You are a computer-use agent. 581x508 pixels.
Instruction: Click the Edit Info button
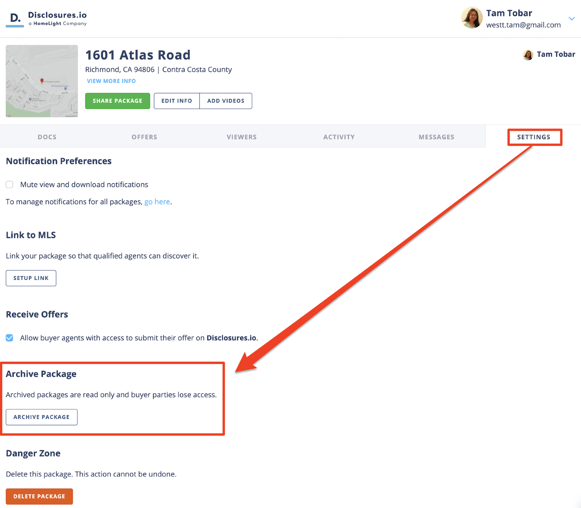point(177,101)
